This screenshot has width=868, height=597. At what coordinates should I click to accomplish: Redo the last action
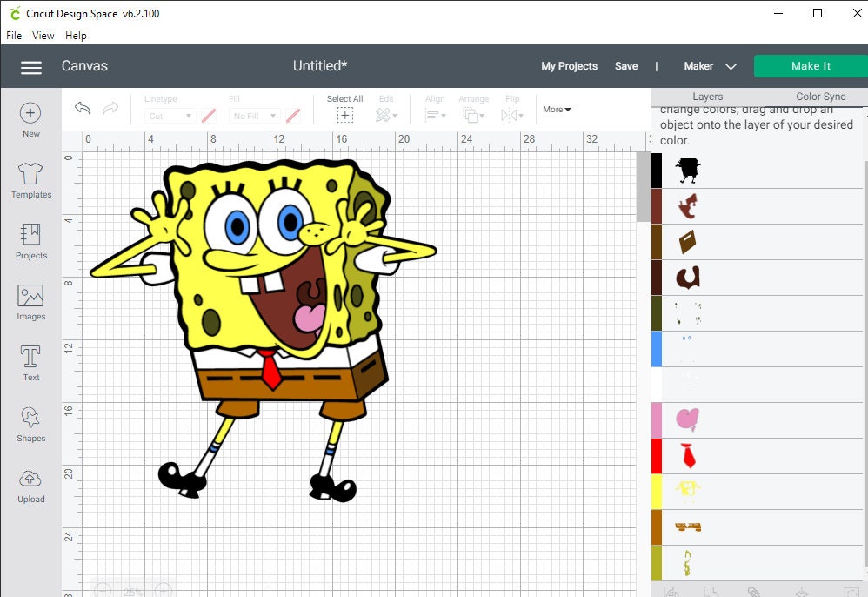(110, 108)
